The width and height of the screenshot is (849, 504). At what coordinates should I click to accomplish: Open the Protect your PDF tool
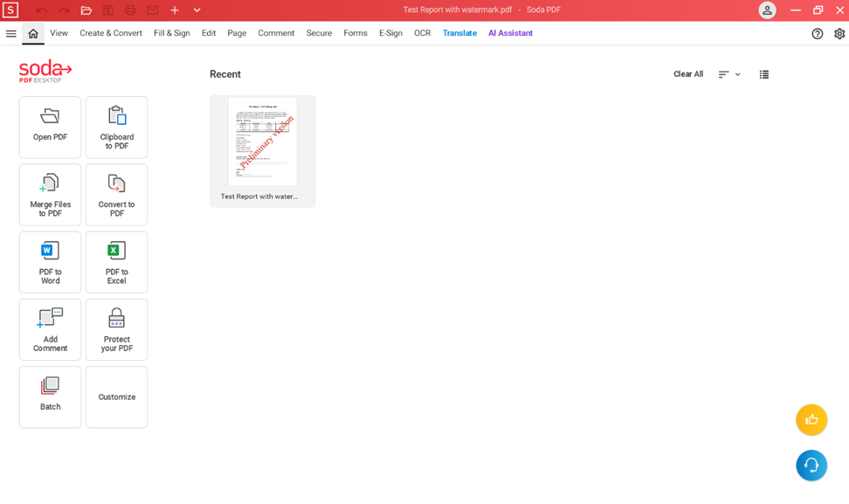[116, 329]
